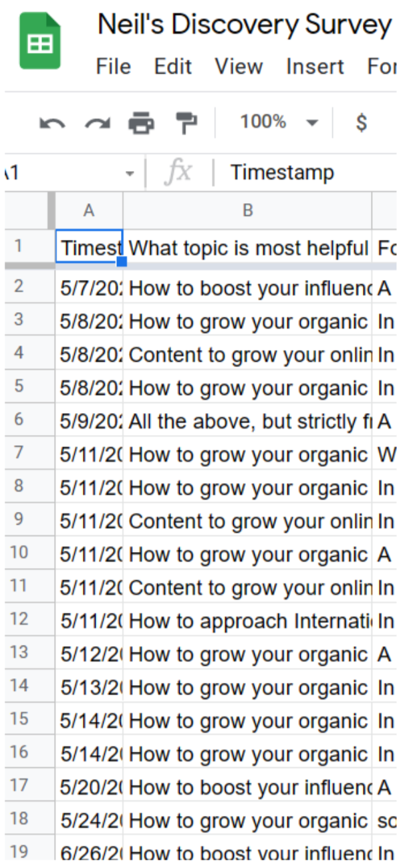Viewport: 401px width, 868px height.
Task: Expand the Name box dropdown arrow
Action: click(130, 174)
